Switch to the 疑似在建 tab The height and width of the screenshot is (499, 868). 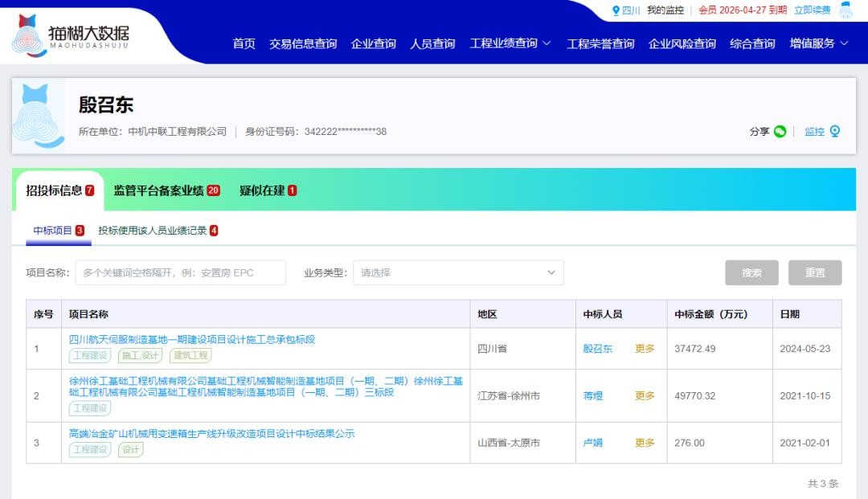[x=268, y=190]
